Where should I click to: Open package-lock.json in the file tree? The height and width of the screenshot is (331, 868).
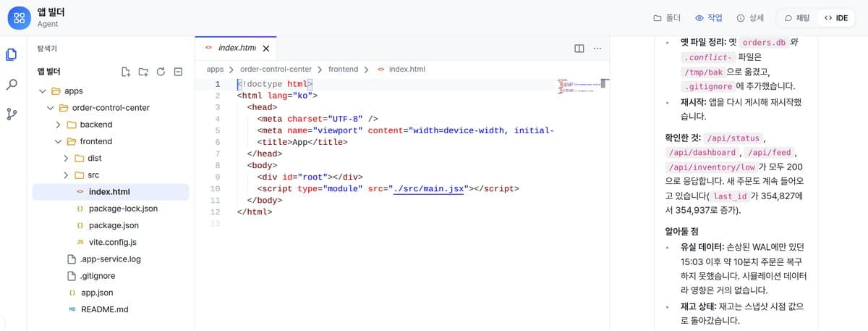click(x=111, y=209)
